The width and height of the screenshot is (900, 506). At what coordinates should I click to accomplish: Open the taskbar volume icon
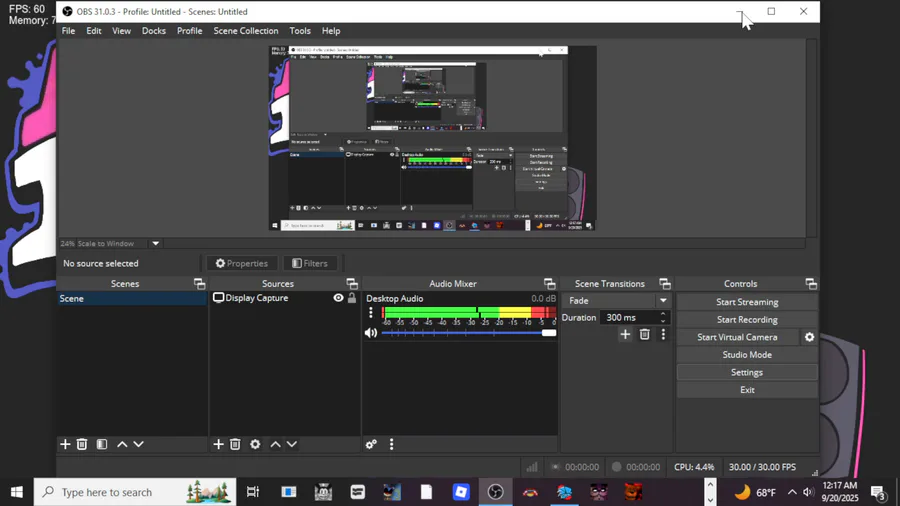[x=808, y=492]
